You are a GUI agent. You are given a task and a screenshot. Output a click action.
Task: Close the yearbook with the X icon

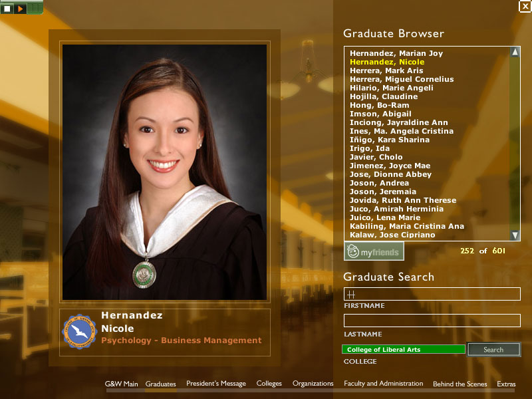coord(525,6)
